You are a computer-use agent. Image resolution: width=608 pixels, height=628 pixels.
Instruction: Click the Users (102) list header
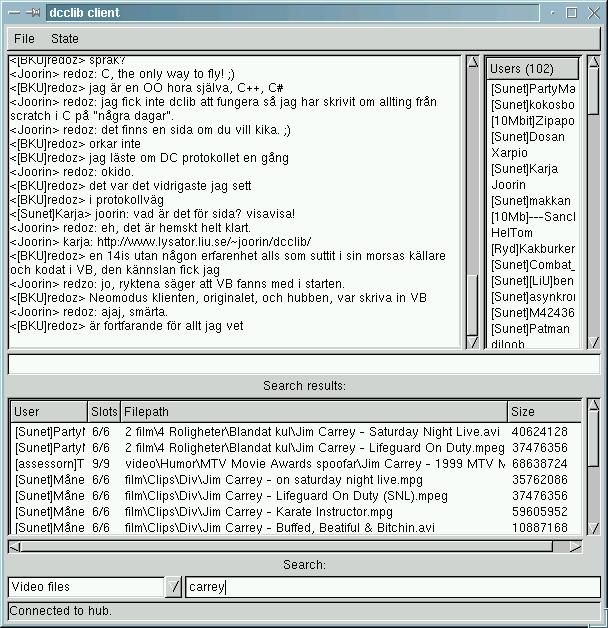tap(532, 69)
